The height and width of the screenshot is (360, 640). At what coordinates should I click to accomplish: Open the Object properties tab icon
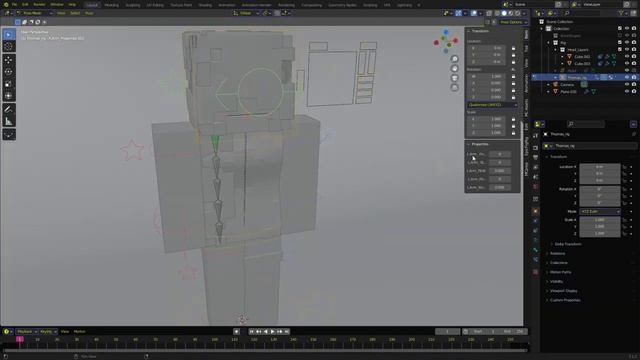[x=536, y=211]
